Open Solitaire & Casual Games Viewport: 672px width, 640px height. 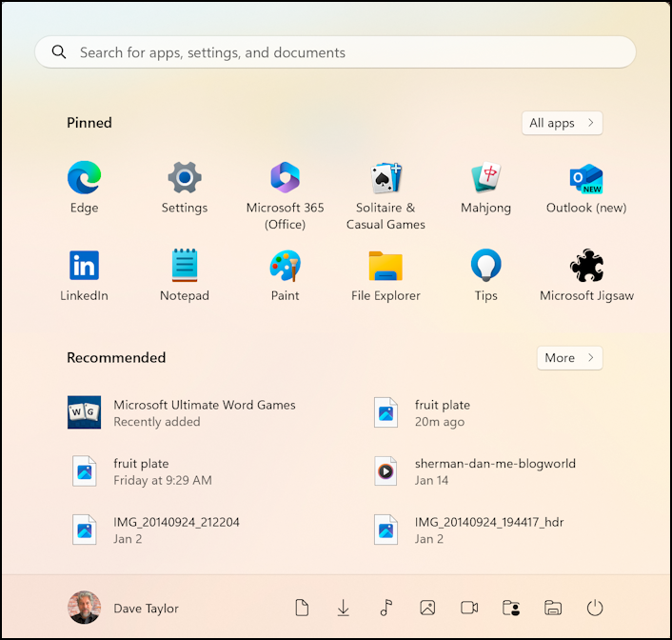(x=385, y=195)
